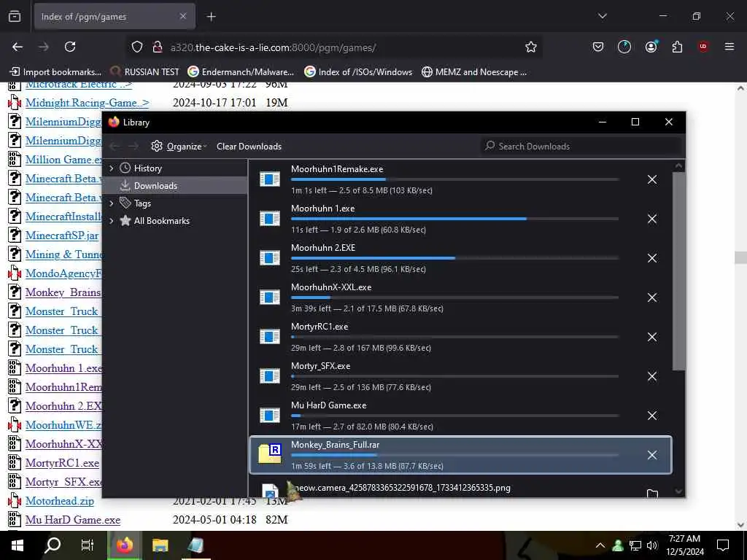
Task: Click the Monkey_Brains_Full.rar archive icon
Action: coord(270,454)
